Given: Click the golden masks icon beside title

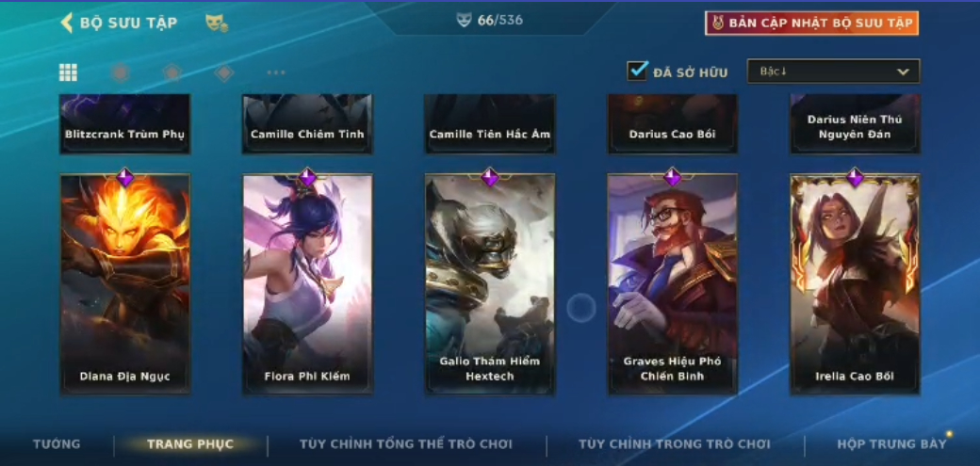Looking at the screenshot, I should click(216, 24).
